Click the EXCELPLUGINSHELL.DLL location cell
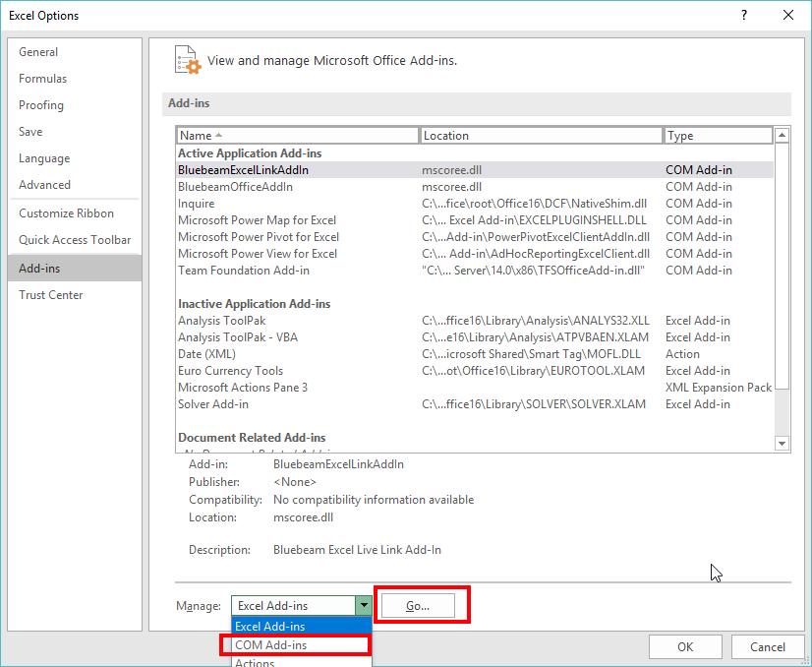Screen dimensions: 812x667 point(534,220)
